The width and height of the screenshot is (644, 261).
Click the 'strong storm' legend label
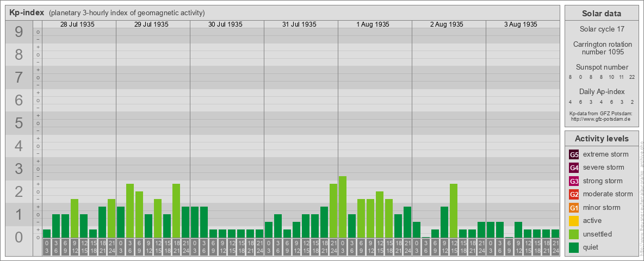point(603,181)
